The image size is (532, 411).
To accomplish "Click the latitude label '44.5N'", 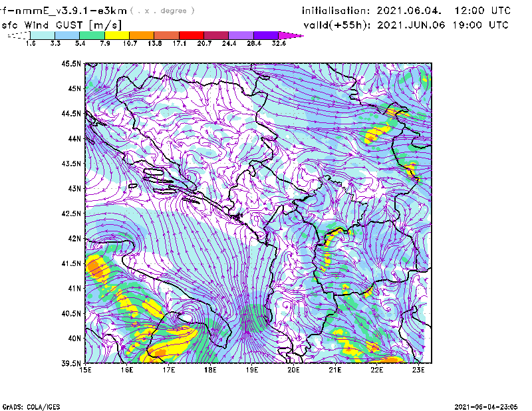I will click(x=71, y=113).
